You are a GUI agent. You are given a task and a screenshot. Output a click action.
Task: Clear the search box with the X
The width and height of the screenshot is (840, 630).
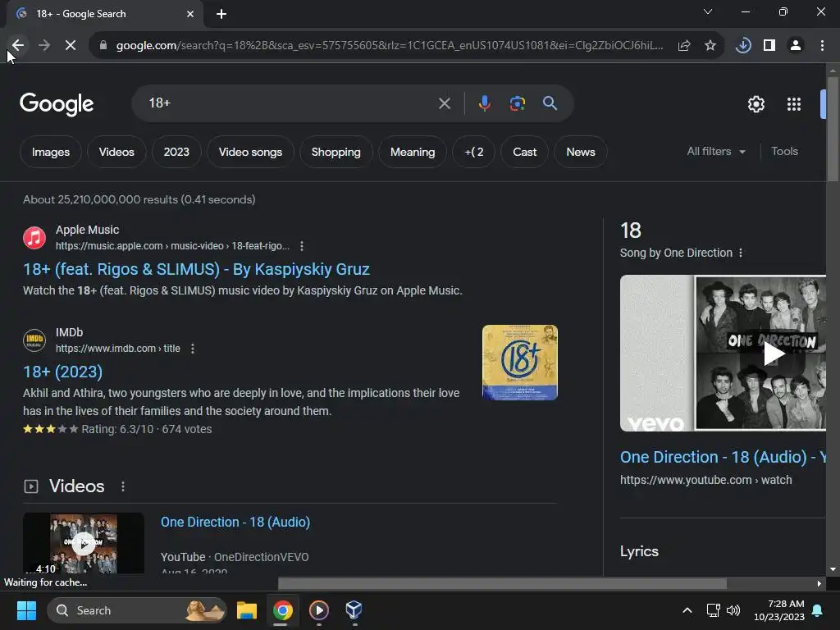click(x=444, y=103)
